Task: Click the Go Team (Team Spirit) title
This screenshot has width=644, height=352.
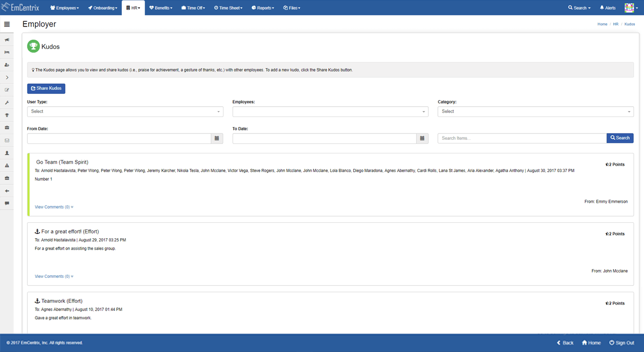Action: point(62,162)
